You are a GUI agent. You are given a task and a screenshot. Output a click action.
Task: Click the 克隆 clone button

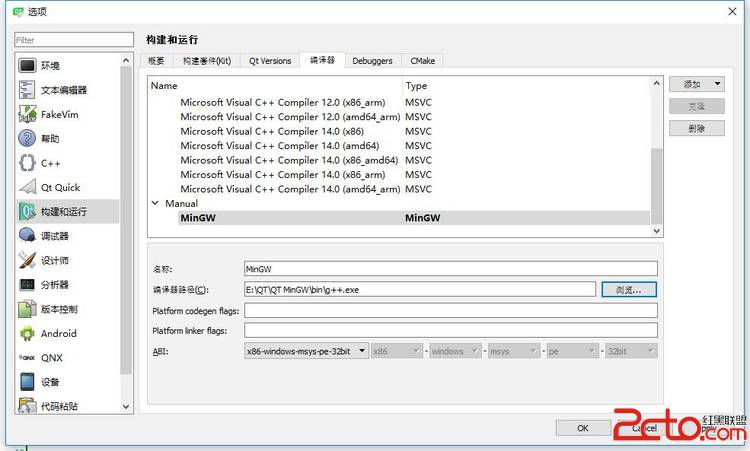tap(696, 106)
